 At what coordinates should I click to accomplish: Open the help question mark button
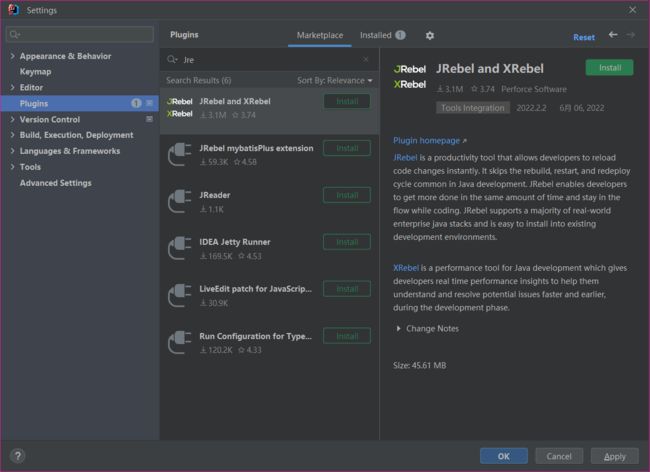[x=18, y=456]
